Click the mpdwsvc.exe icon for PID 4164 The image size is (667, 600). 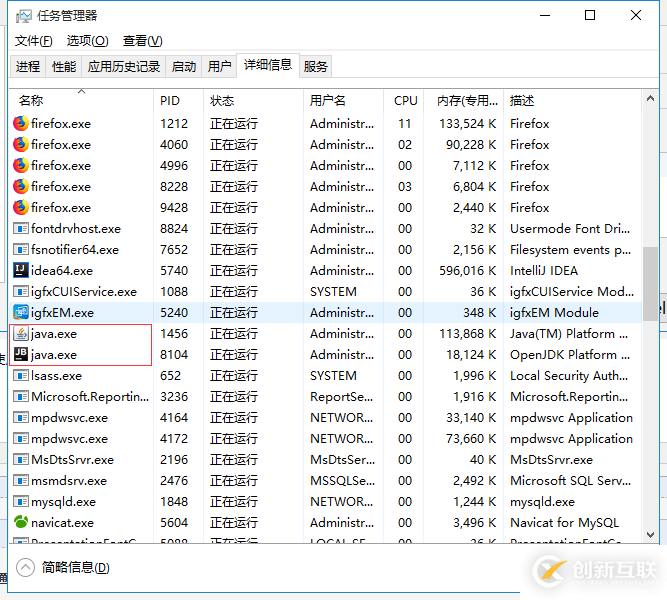pos(20,417)
